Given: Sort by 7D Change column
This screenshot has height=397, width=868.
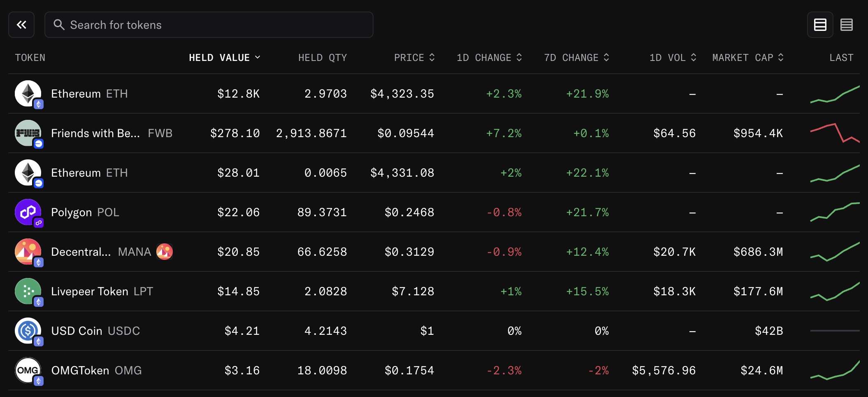Looking at the screenshot, I should coord(576,58).
